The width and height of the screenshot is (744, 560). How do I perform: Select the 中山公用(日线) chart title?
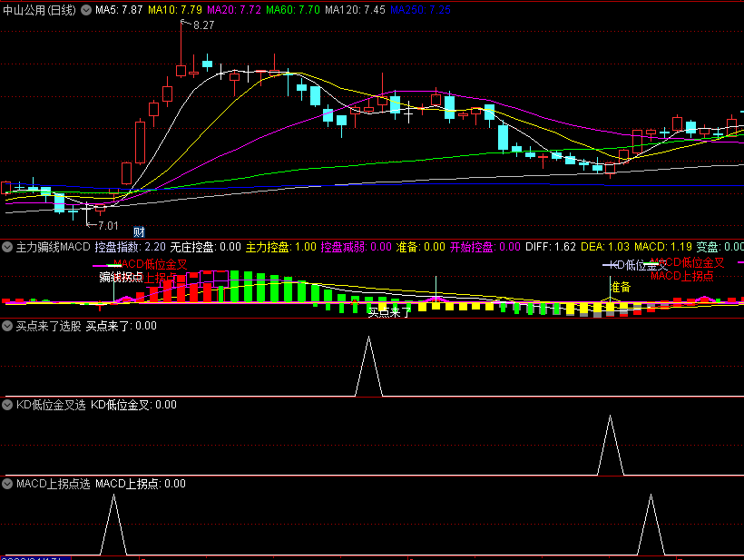click(x=39, y=10)
